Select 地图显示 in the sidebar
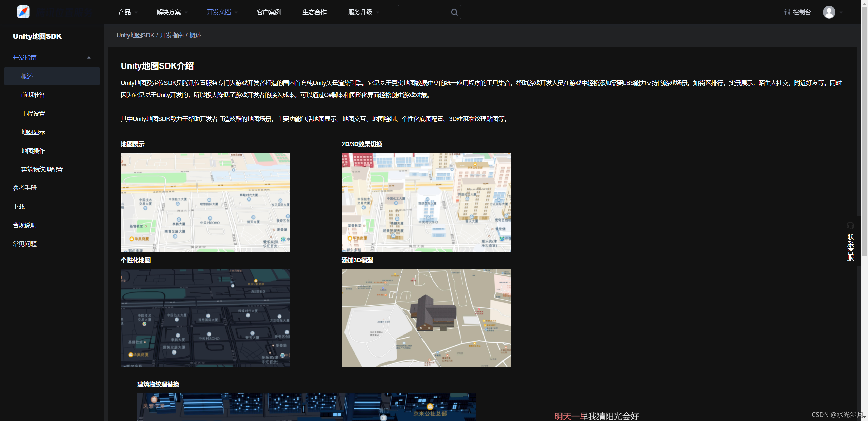Screen dimensions: 868x421 tap(33, 132)
